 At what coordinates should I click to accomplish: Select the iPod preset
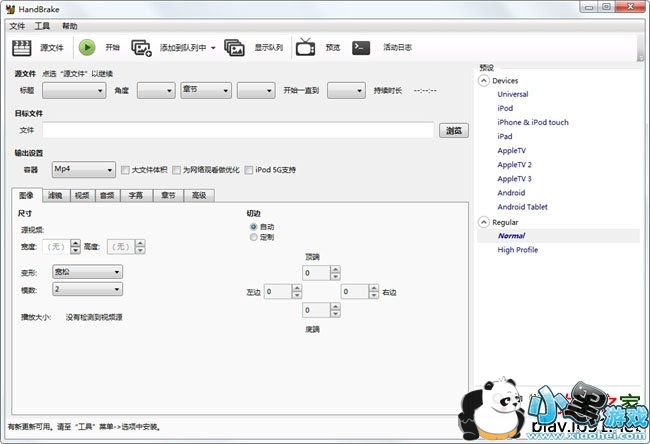tap(505, 108)
